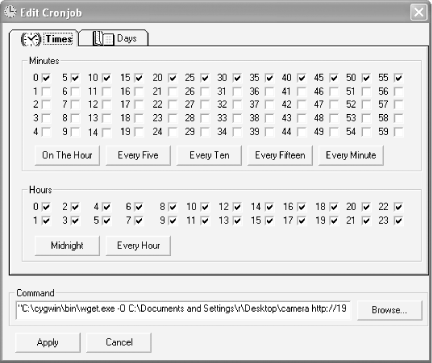The height and width of the screenshot is (363, 432).
Task: Uncheck hour 9 checkbox
Action: tap(172, 221)
